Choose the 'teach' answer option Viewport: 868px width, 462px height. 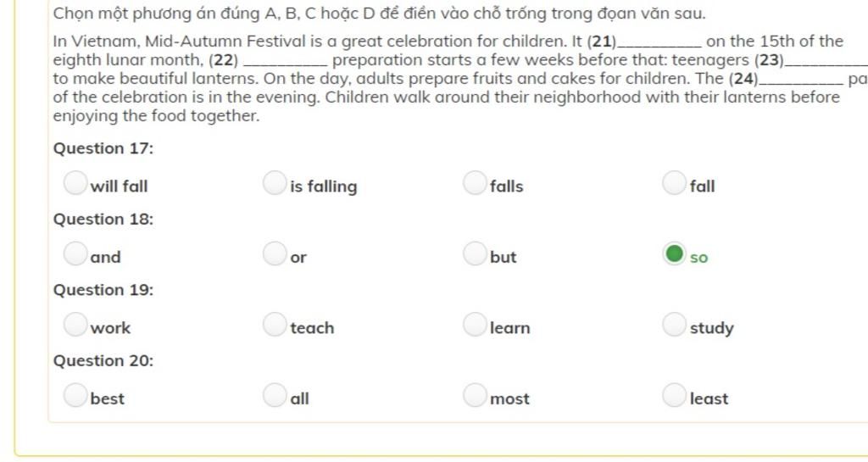(x=275, y=325)
